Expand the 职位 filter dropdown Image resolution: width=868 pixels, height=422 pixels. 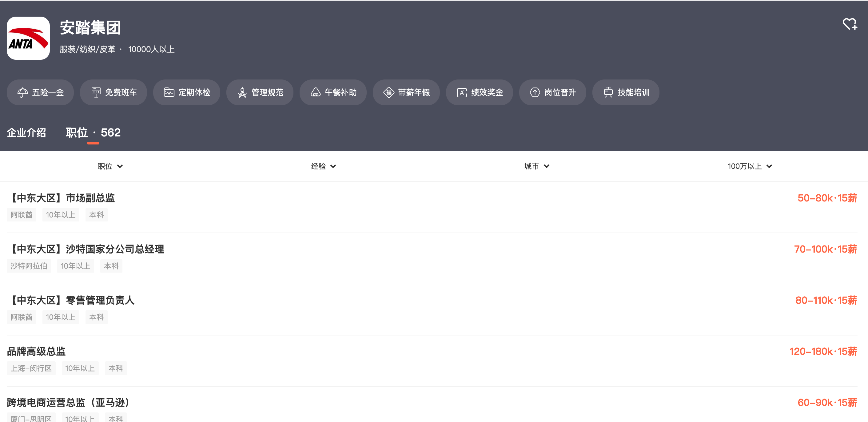pos(110,166)
